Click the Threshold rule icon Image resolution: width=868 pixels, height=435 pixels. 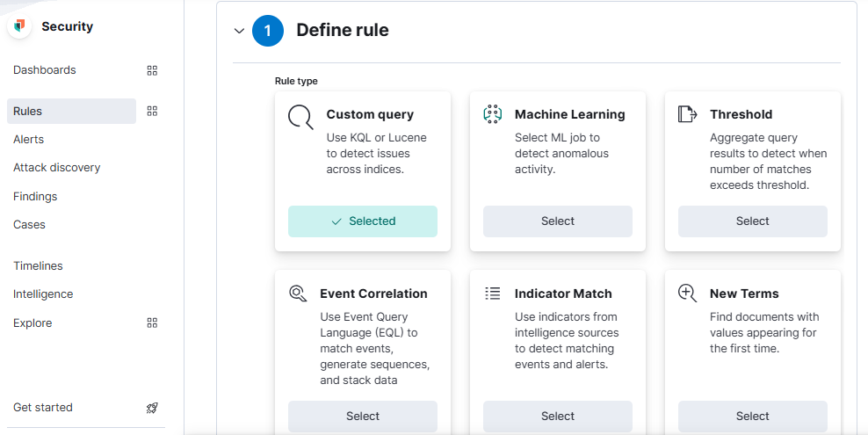687,114
